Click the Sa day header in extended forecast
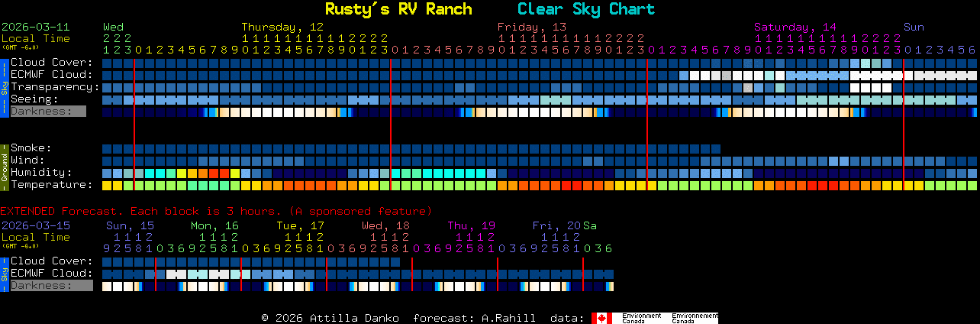Image resolution: width=980 pixels, height=324 pixels. click(x=590, y=225)
